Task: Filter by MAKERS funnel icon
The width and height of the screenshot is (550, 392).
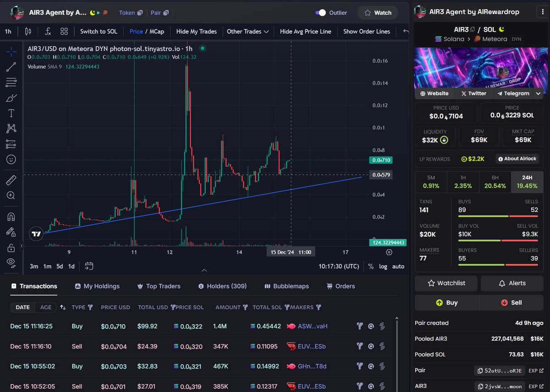Action: point(319,307)
